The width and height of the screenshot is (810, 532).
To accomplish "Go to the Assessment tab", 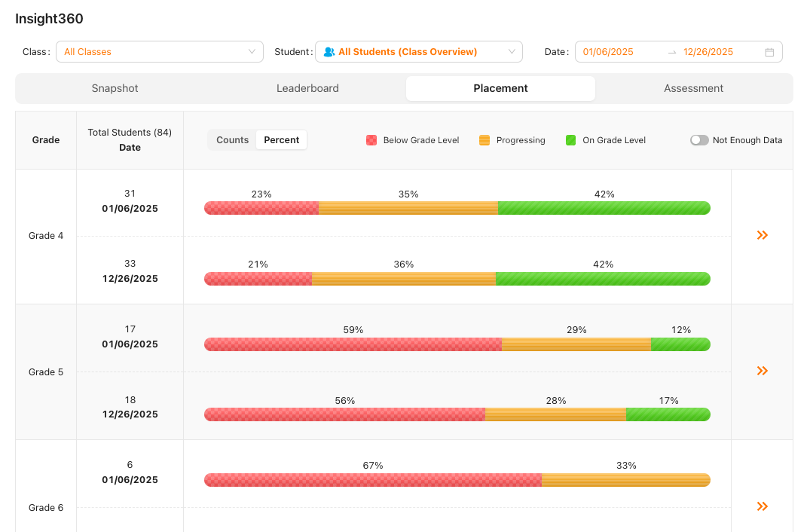I will (x=693, y=88).
